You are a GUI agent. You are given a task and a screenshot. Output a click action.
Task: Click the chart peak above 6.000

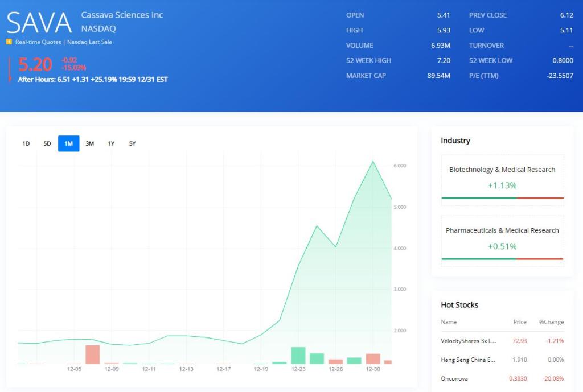coord(373,161)
